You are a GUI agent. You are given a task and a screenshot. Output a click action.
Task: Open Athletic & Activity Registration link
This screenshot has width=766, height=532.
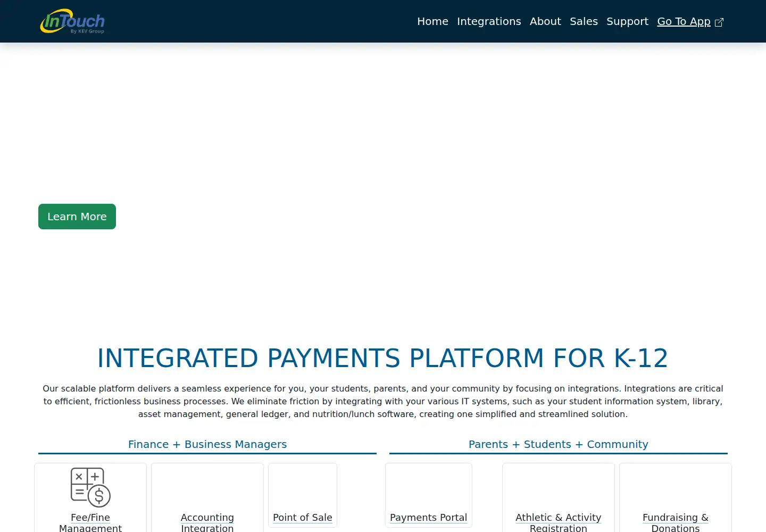pyautogui.click(x=559, y=522)
